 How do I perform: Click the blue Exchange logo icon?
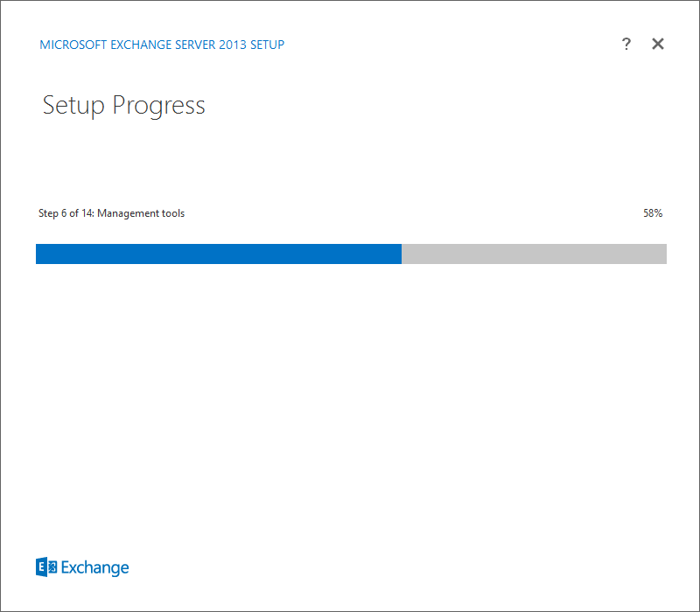click(x=46, y=567)
